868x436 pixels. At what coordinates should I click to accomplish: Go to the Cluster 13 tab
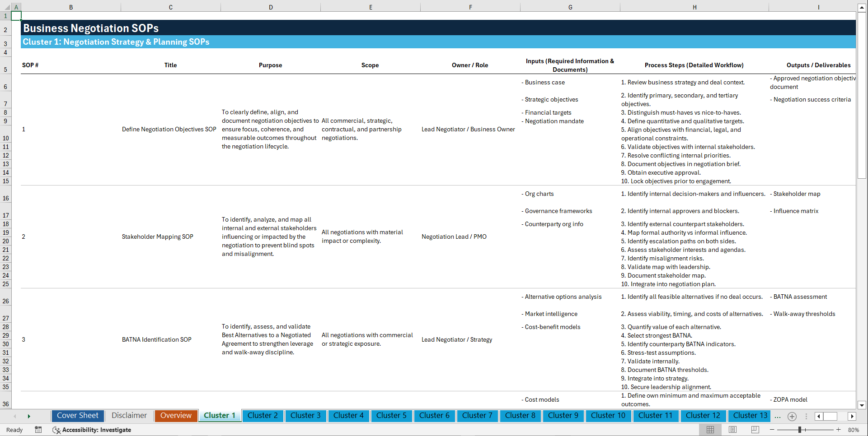click(749, 416)
